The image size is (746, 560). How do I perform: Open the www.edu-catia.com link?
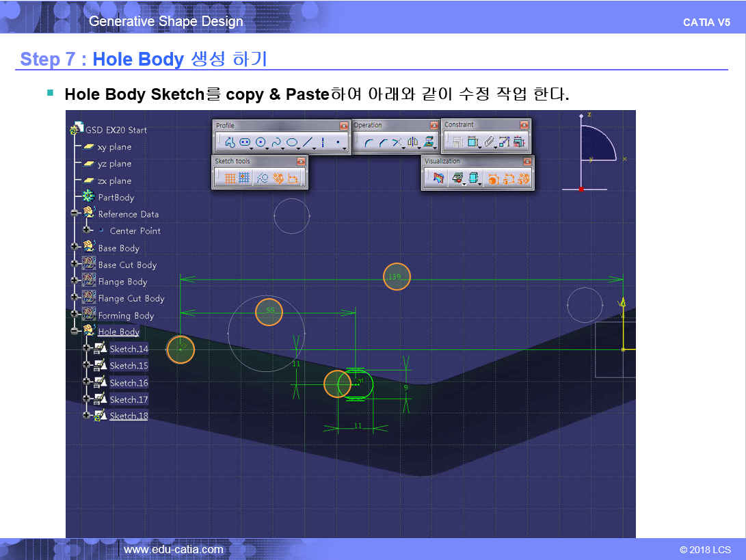point(173,549)
